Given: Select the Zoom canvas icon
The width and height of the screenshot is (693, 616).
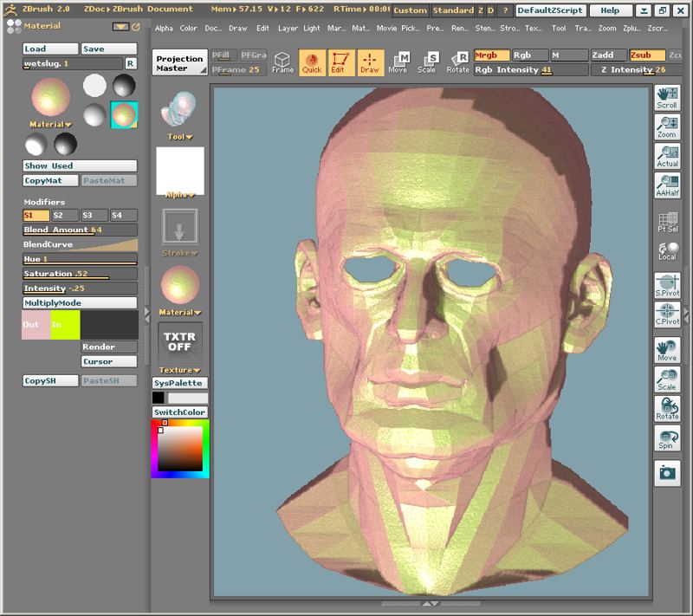Looking at the screenshot, I should click(x=667, y=127).
